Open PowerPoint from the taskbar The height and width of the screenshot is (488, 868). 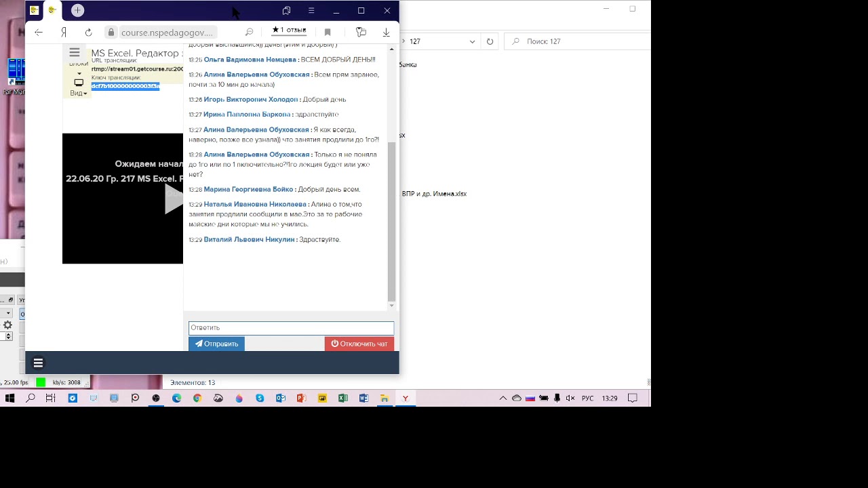tap(301, 399)
